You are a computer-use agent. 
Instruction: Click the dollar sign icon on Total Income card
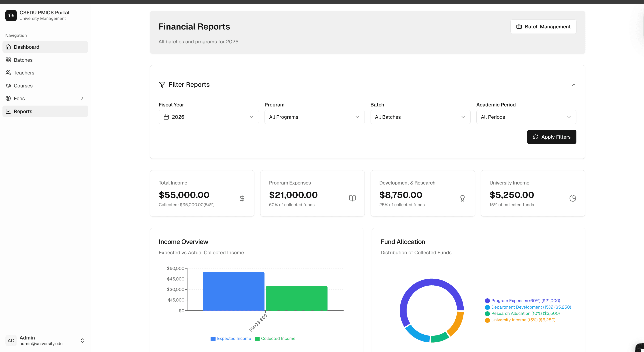[242, 198]
